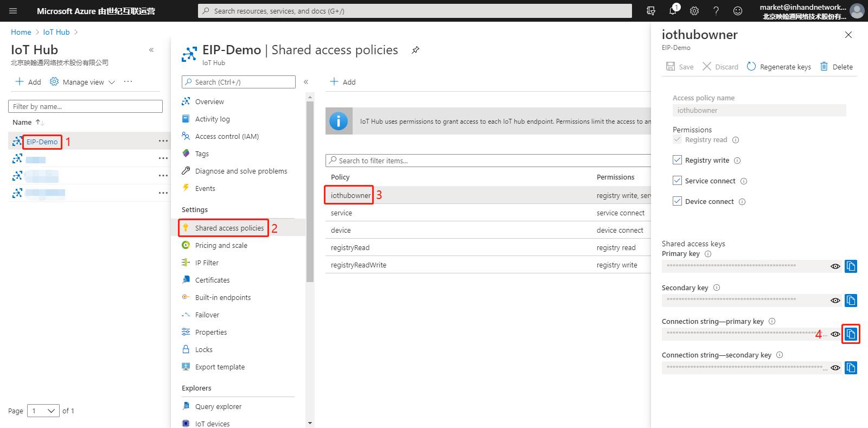Toggle the Registry write checkbox
Image resolution: width=868 pixels, height=428 pixels.
[x=677, y=160]
